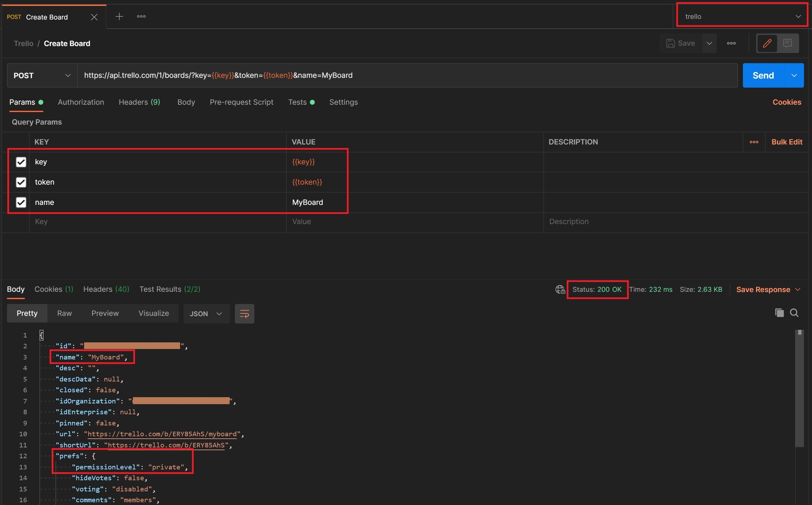Uncheck the key query parameter checkbox
The image size is (812, 505).
(x=21, y=162)
